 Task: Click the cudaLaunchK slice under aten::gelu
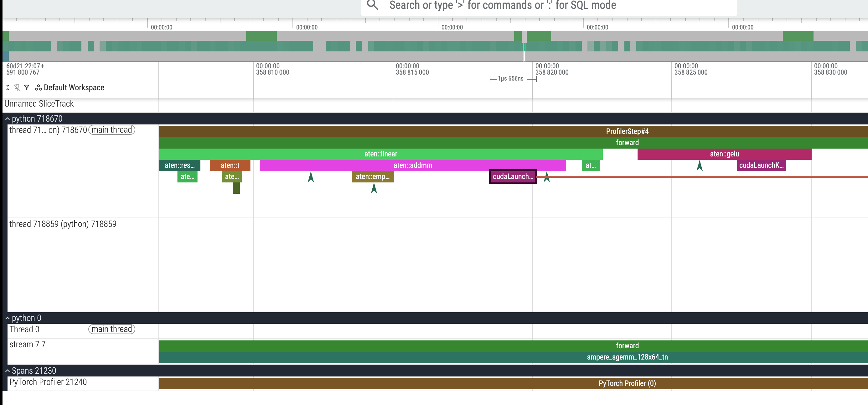pyautogui.click(x=761, y=165)
